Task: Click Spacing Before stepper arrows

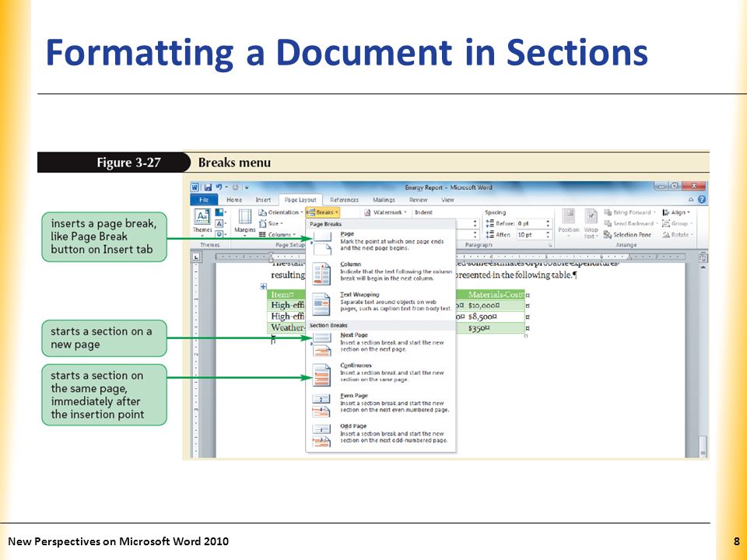Action: pyautogui.click(x=548, y=223)
